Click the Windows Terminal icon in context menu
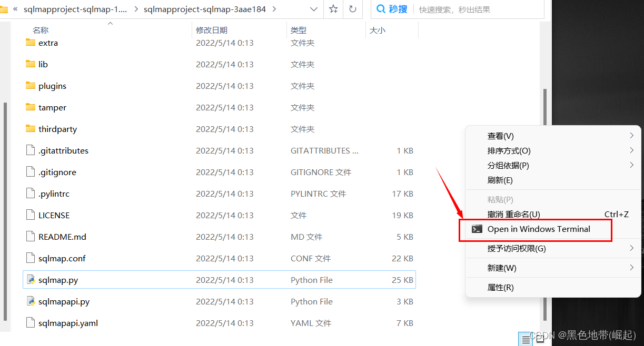 click(x=477, y=229)
